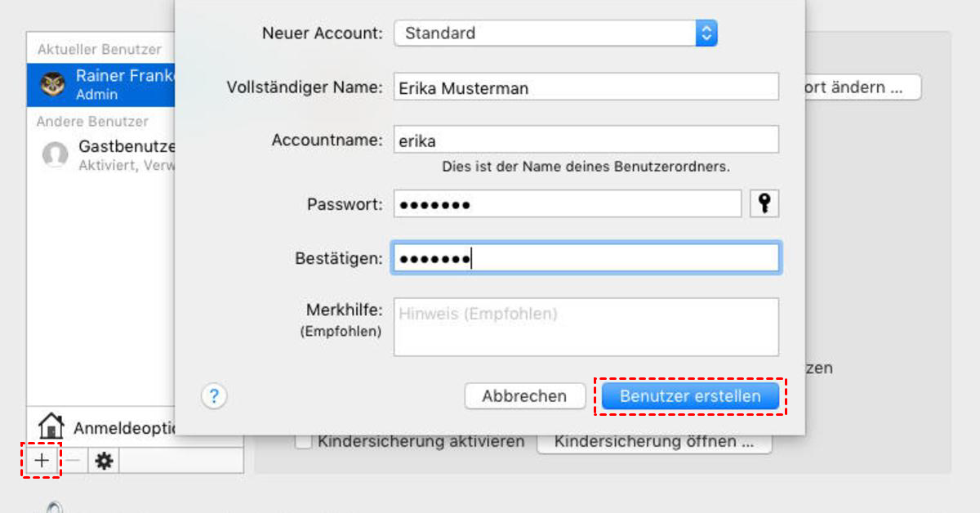Open the gear actions menu below user list
Viewport: 980px width, 513px height.
pos(104,461)
